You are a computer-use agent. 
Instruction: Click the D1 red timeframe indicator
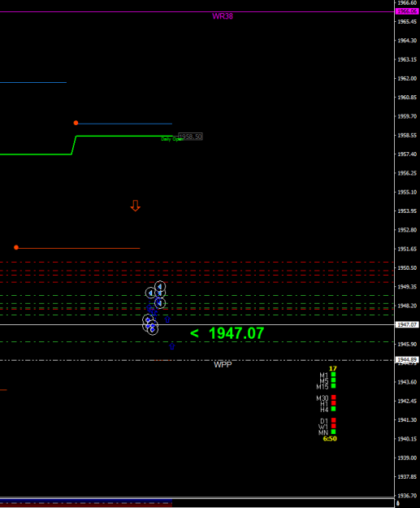334,420
